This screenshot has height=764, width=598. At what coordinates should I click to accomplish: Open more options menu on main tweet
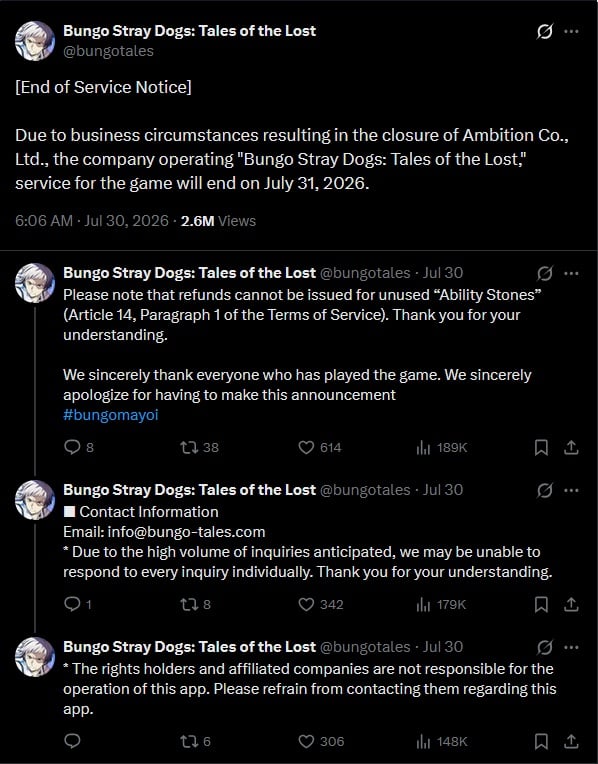click(571, 32)
